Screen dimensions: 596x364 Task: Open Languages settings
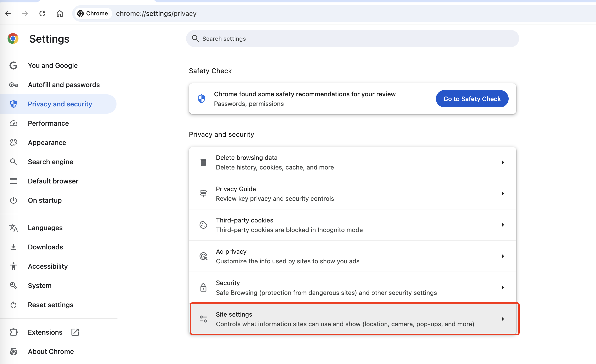coord(58,228)
